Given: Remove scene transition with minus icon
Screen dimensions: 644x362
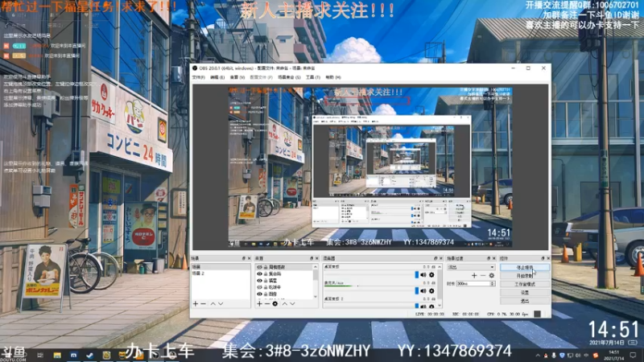Looking at the screenshot, I should [483, 275].
